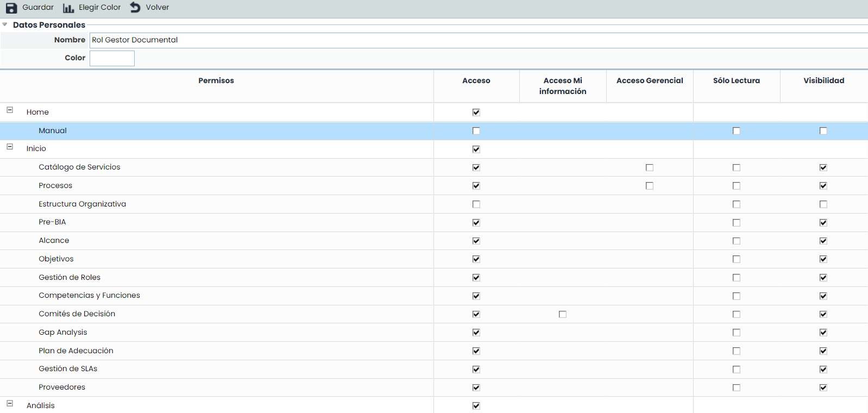Select the Gestión de Roles row label
Screen dimensions: 868x413
[70, 277]
